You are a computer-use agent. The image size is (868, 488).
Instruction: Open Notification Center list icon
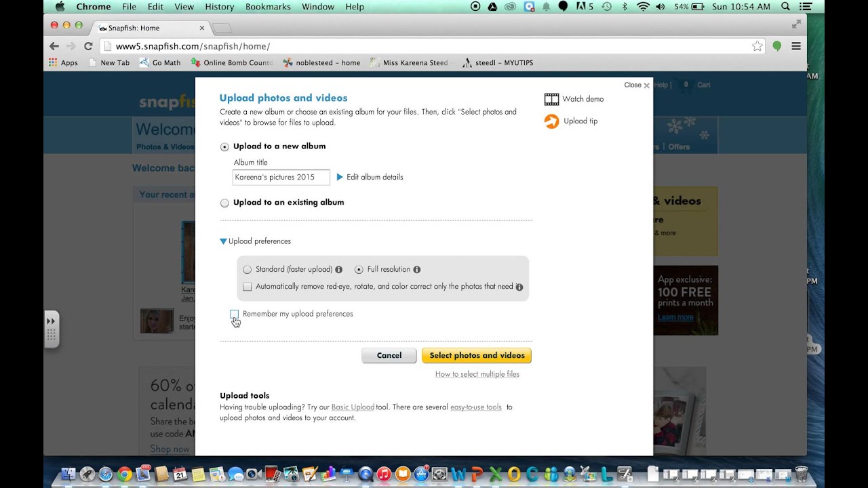click(806, 7)
